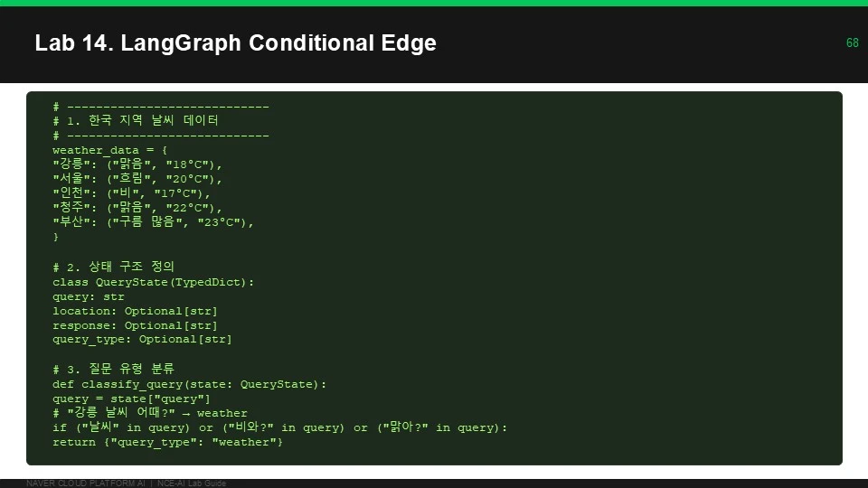Click the page number 68
The height and width of the screenshot is (488, 868).
[852, 42]
